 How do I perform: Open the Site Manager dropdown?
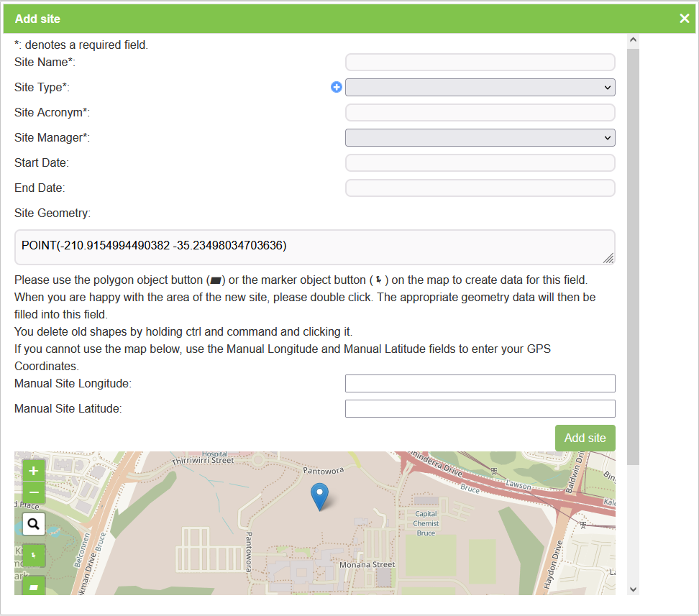[x=480, y=137]
